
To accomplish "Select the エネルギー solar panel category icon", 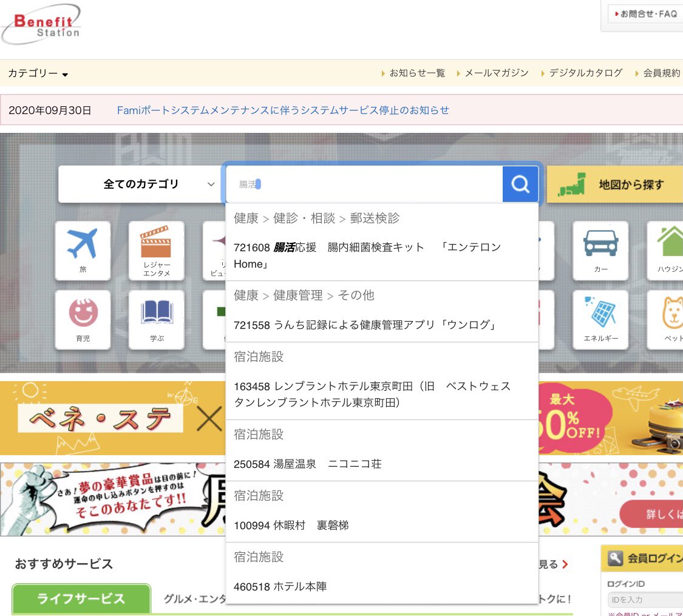I will pyautogui.click(x=600, y=319).
